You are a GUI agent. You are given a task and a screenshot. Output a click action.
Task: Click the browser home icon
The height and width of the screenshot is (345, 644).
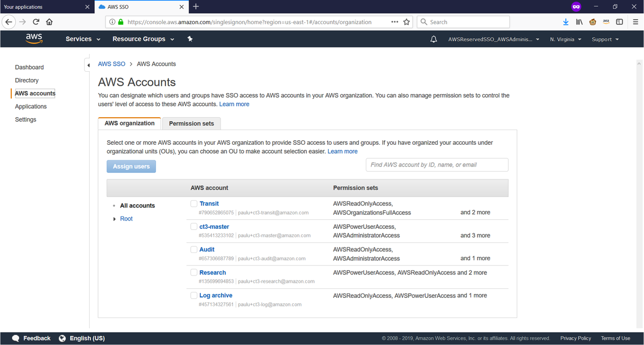(x=49, y=22)
